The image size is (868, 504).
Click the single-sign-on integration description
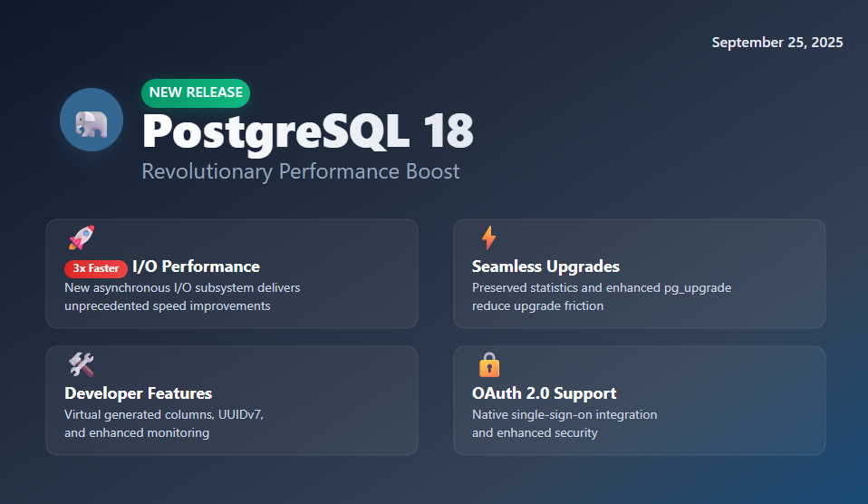tap(564, 414)
